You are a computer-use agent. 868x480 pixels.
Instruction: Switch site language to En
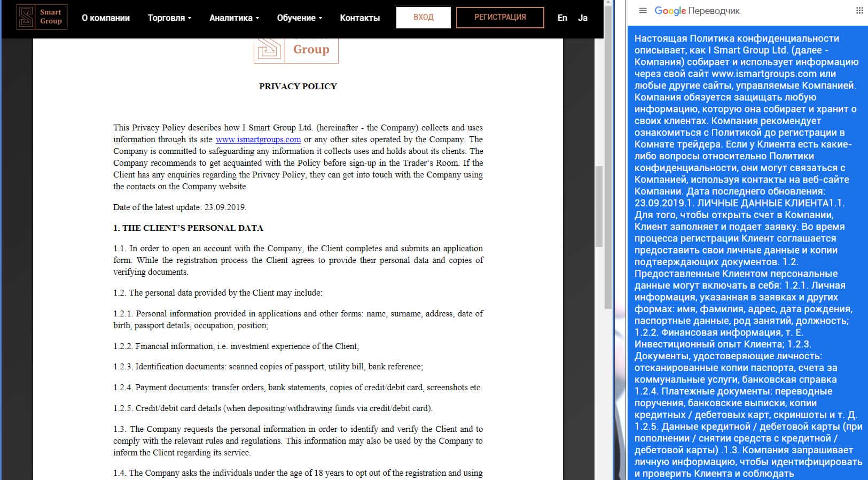pos(562,18)
